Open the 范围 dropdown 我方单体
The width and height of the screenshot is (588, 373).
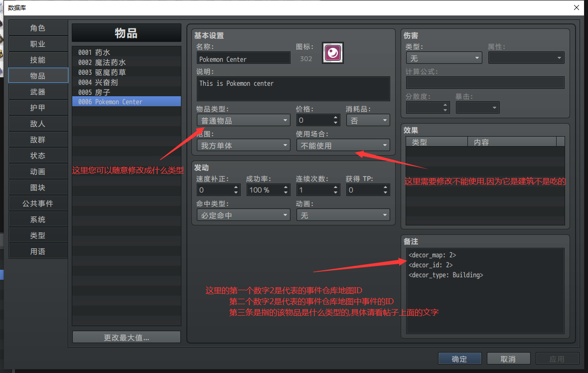pyautogui.click(x=243, y=146)
